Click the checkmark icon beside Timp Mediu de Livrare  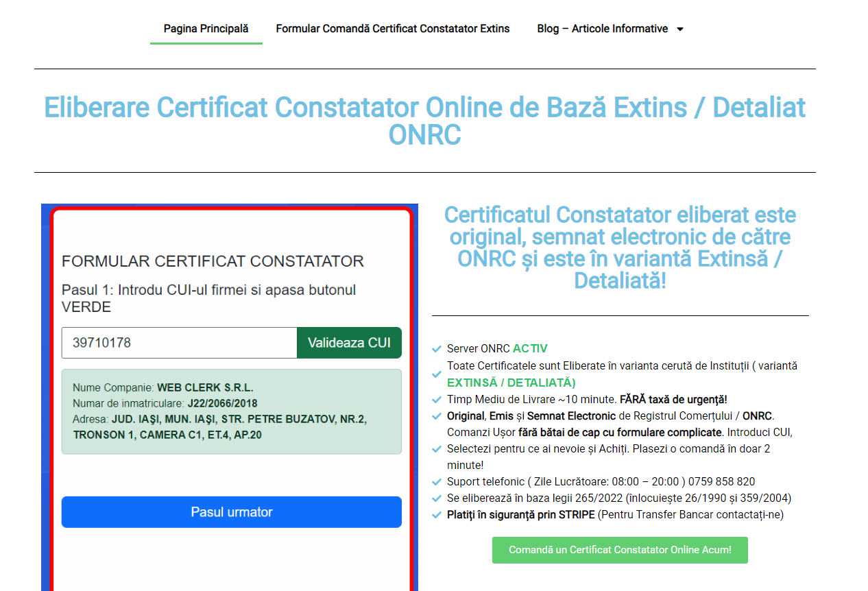click(437, 398)
